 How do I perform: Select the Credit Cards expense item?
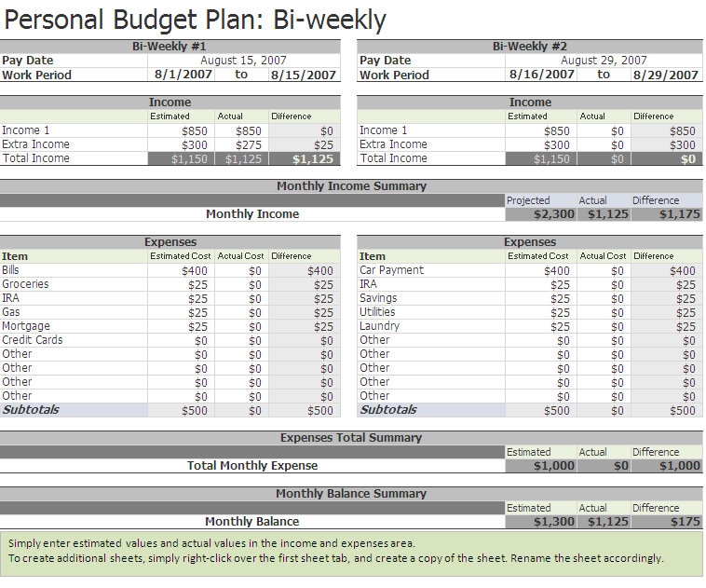pos(32,340)
